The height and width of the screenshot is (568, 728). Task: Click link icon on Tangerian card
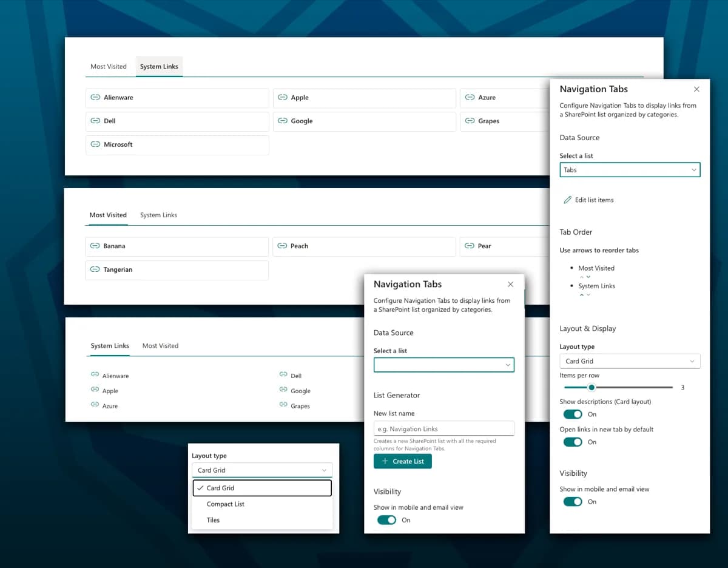pos(95,269)
